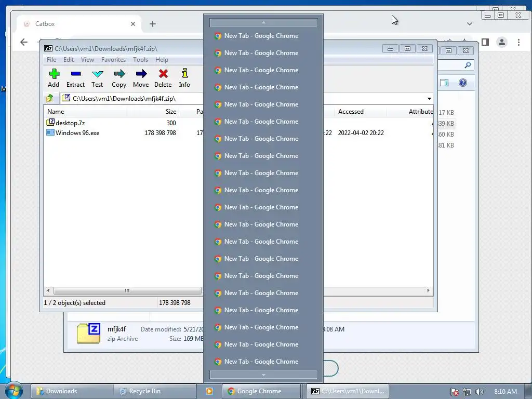
Task: Click the Move toolbar button in 7-Zip
Action: 141,78
